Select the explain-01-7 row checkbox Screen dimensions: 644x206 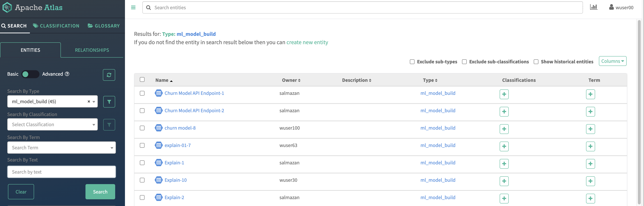(142, 145)
